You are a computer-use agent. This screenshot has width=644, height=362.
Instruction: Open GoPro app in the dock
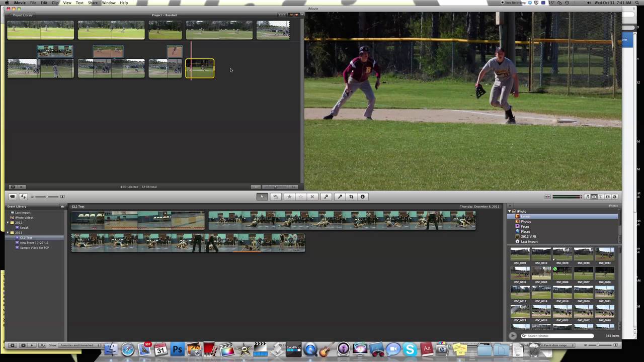pos(293,349)
